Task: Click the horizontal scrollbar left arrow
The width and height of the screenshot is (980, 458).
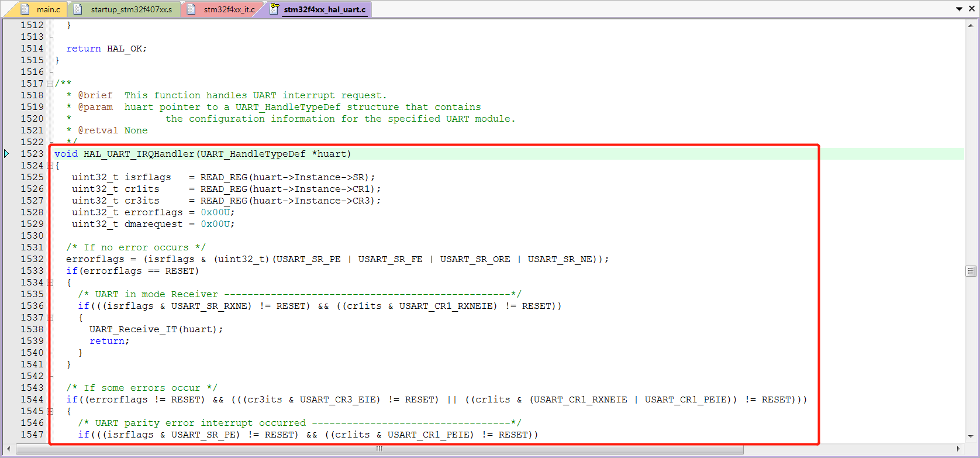Action: point(8,449)
